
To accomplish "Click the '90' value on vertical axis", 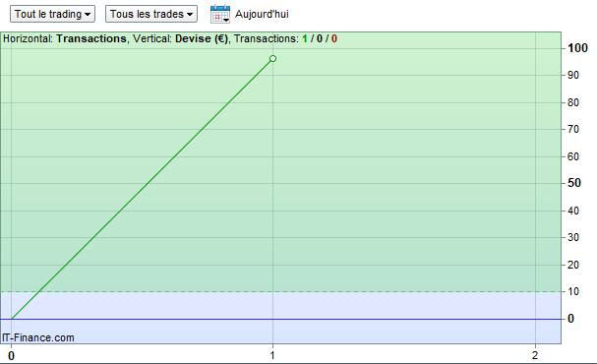I will pyautogui.click(x=573, y=75).
